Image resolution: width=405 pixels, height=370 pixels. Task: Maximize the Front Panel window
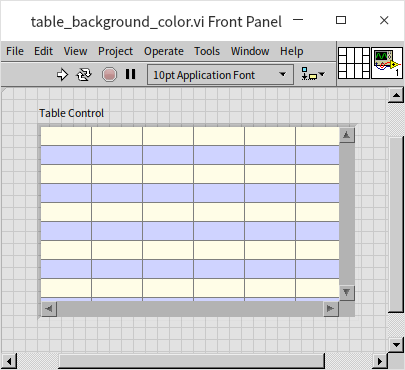(x=341, y=20)
